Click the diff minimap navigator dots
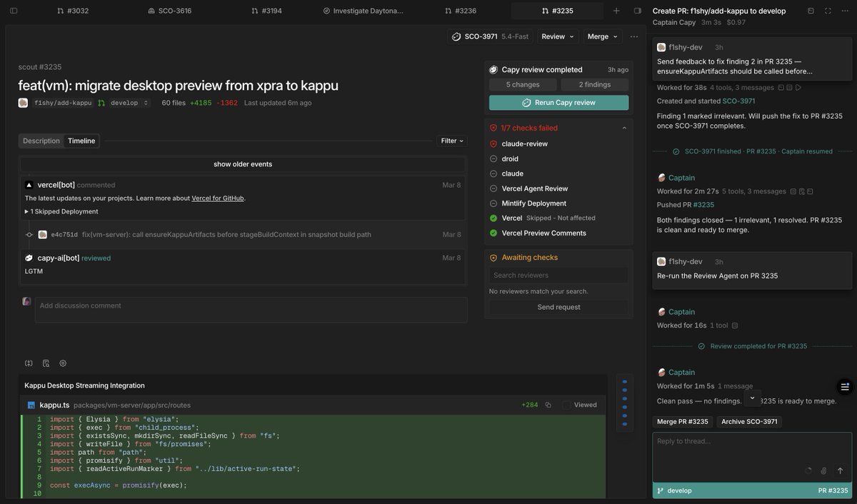The image size is (857, 504). [624, 403]
